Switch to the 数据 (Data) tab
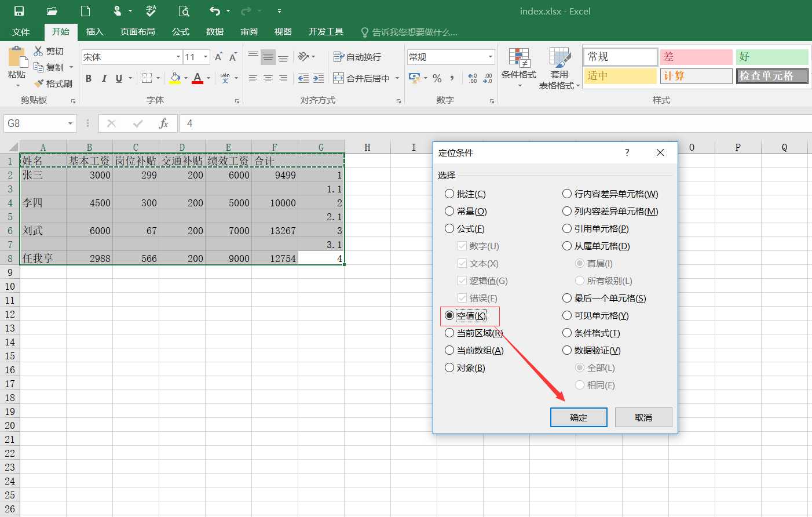The width and height of the screenshot is (812, 517). pos(215,32)
